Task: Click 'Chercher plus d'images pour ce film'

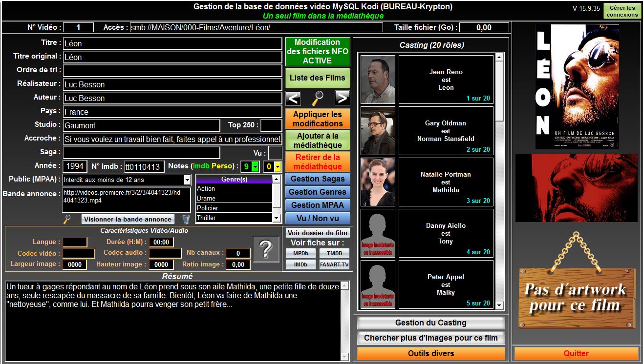Action: (431, 338)
